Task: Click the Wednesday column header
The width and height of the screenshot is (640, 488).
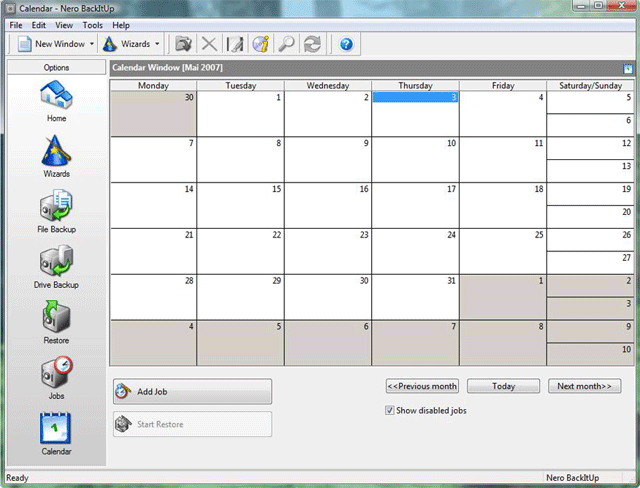Action: (x=328, y=85)
